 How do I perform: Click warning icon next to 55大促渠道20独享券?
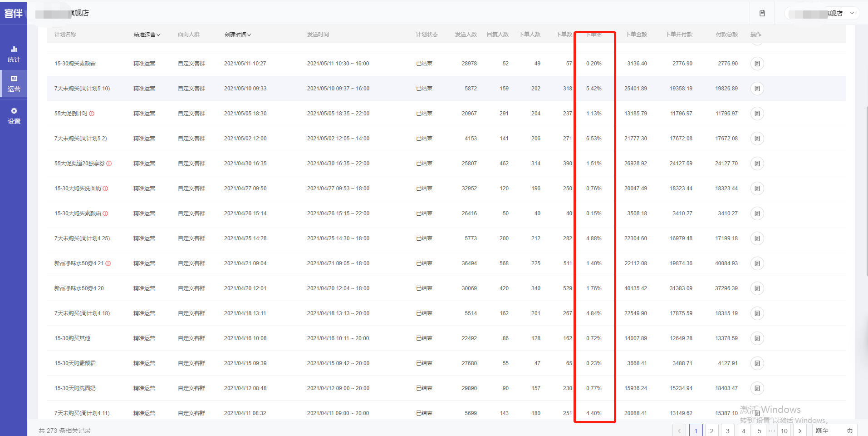109,163
